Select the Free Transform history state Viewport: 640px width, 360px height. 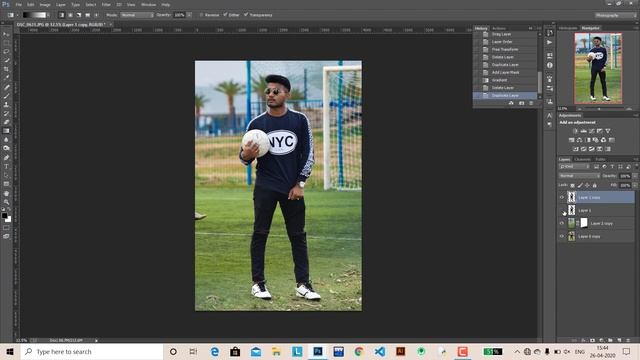click(x=505, y=49)
